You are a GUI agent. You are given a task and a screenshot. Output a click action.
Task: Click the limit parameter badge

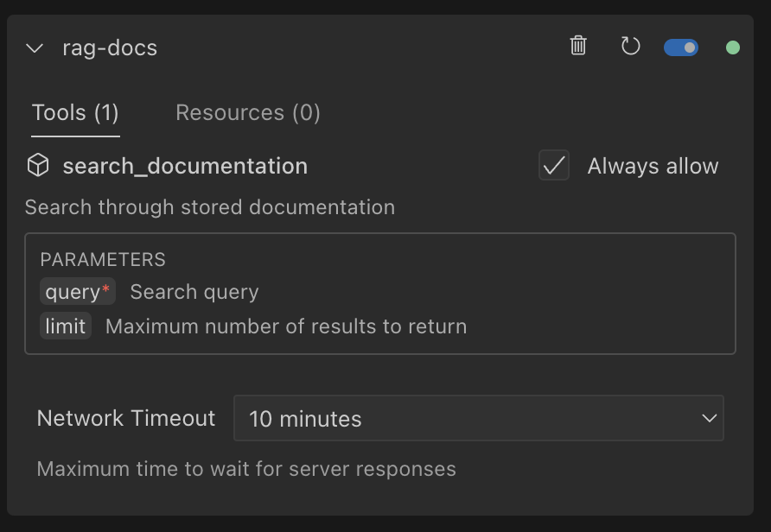(x=66, y=326)
